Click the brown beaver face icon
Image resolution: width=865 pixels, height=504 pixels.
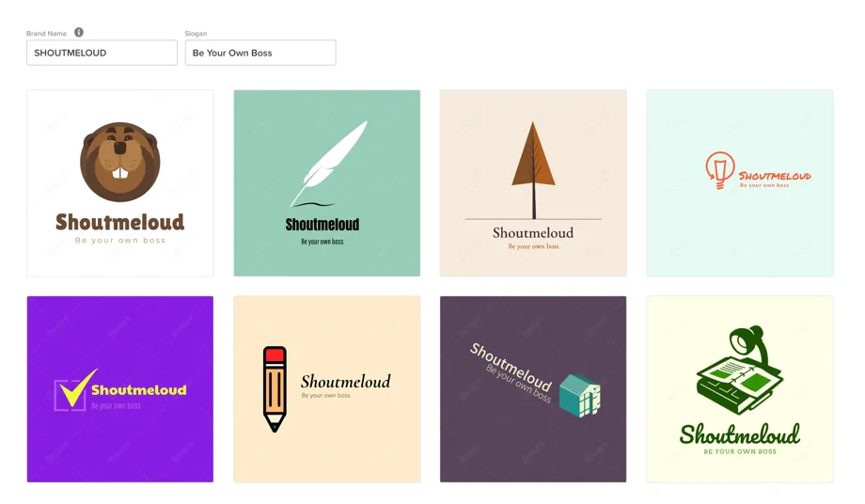point(120,162)
